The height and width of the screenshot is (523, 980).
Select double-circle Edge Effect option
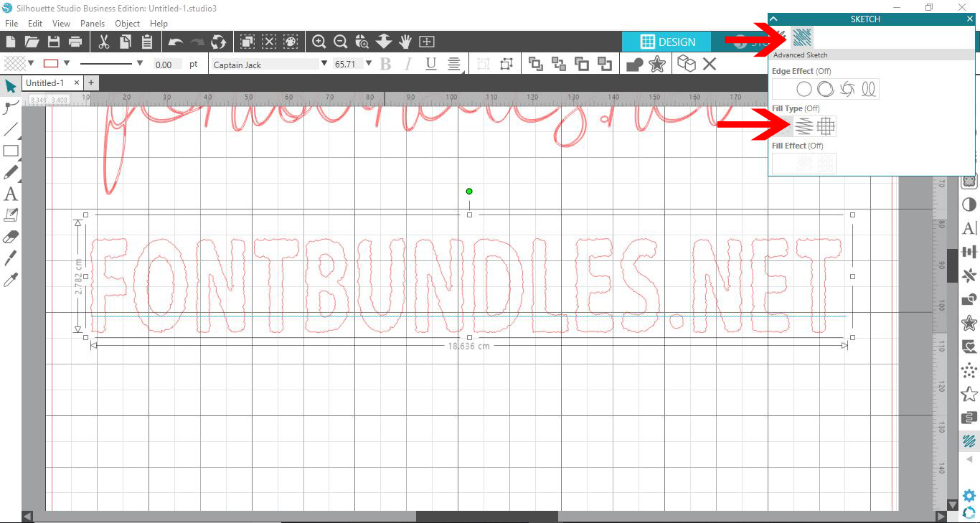[x=825, y=89]
